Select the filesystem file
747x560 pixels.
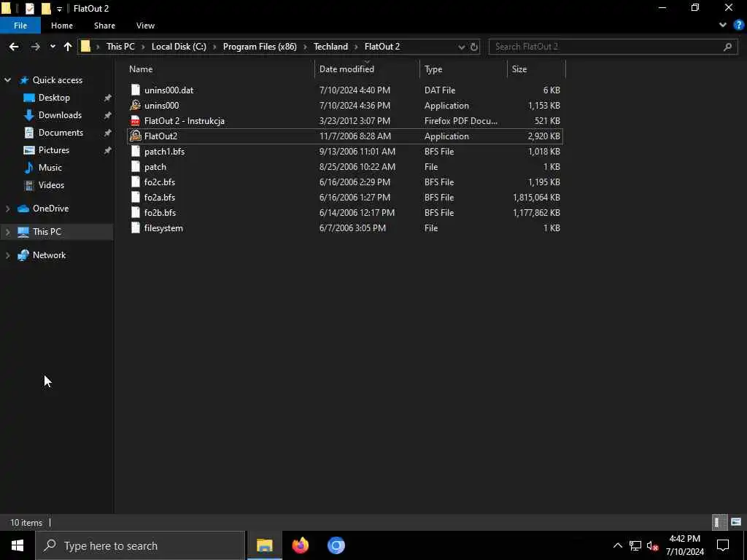coord(163,228)
